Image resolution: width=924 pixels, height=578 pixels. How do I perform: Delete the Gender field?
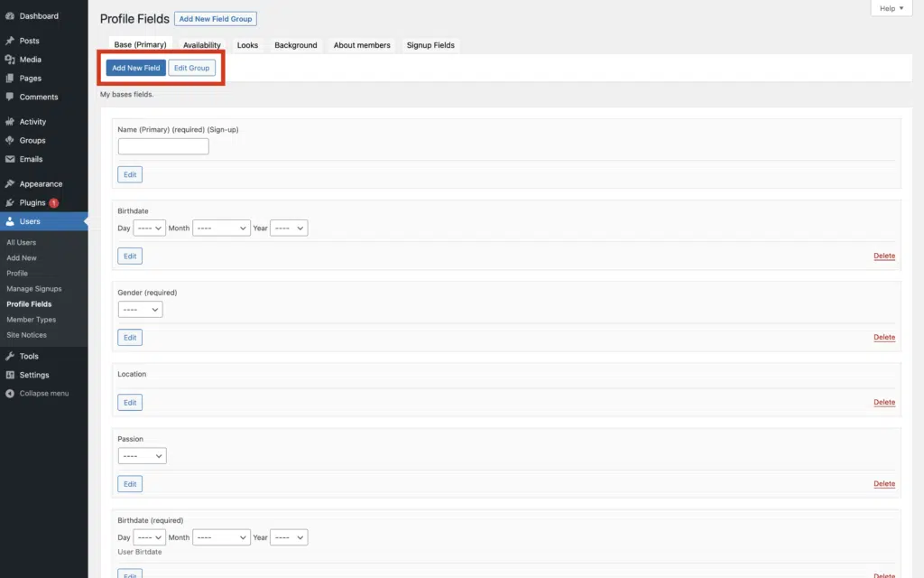[884, 338]
